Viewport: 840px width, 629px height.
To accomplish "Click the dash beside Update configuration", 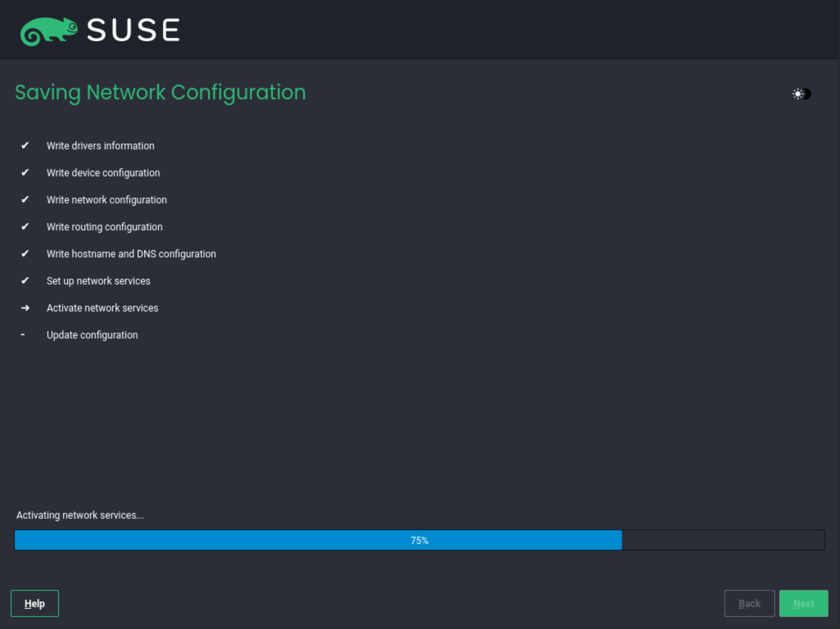I will tap(24, 335).
